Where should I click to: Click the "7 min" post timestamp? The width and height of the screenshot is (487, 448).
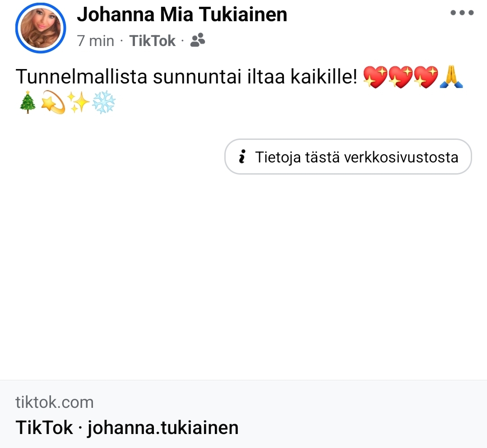(96, 41)
